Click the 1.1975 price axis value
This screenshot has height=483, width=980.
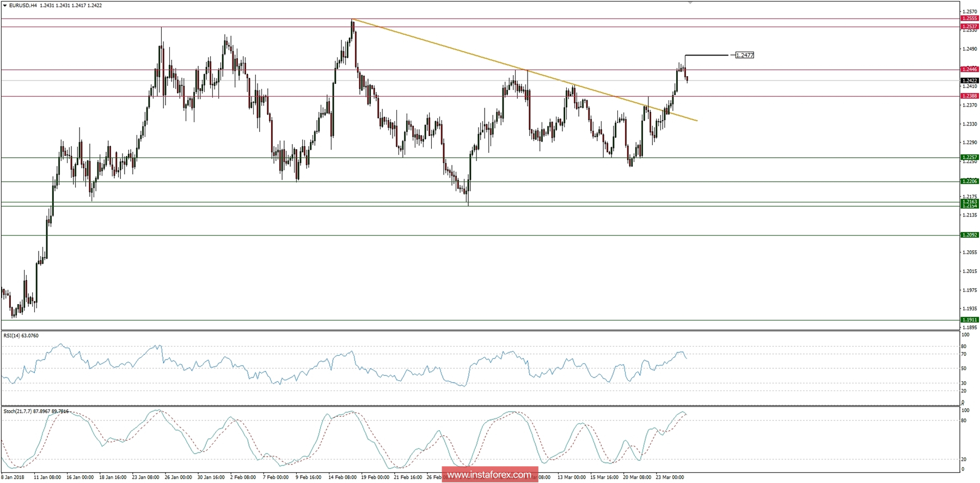pyautogui.click(x=970, y=290)
